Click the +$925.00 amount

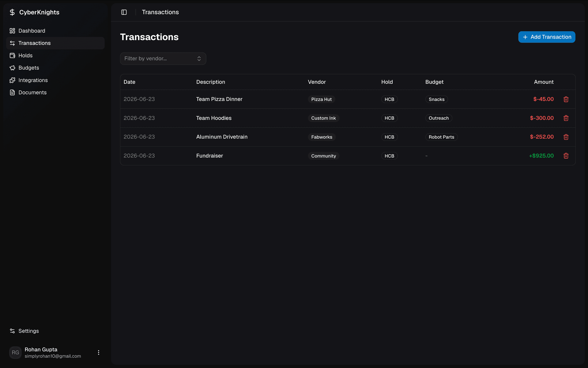tap(541, 156)
